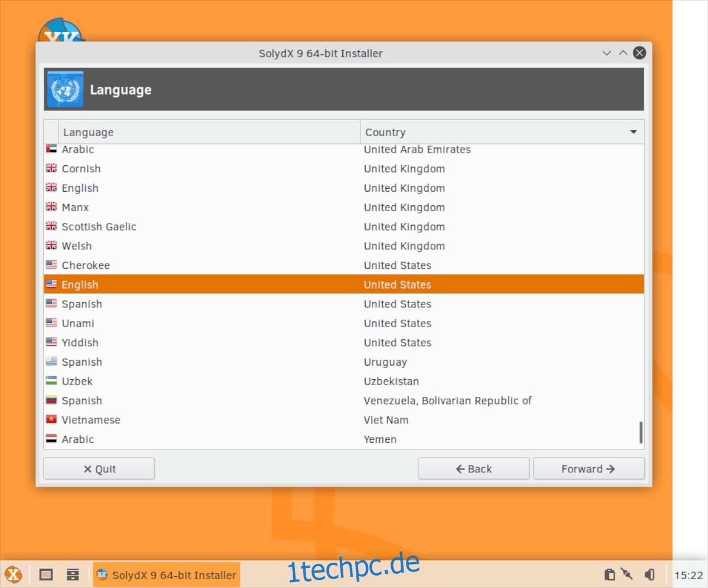The image size is (708, 588).
Task: Select Manx language row
Action: (x=344, y=207)
